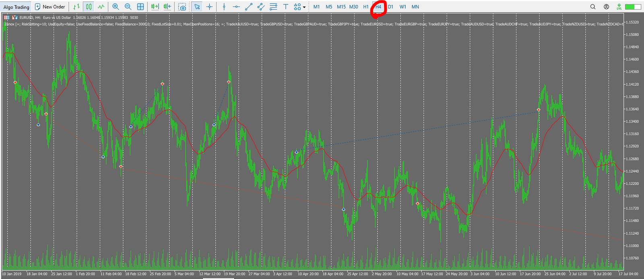
Task: Activate the crosshair tool
Action: (209, 7)
